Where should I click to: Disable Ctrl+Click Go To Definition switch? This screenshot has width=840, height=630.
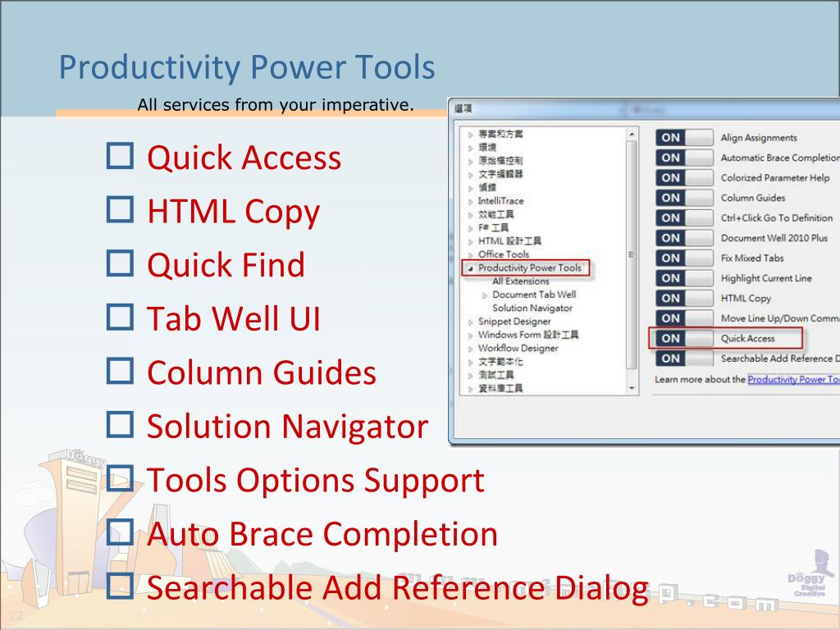(x=684, y=218)
